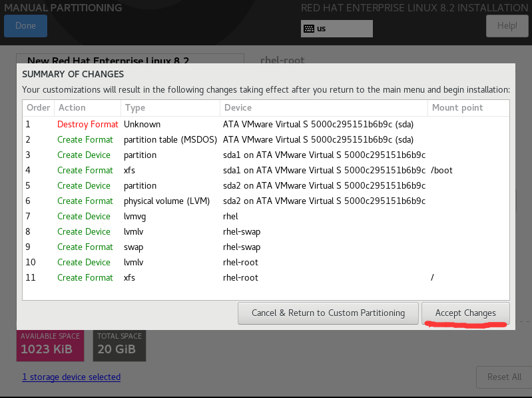Click the SUMMARY OF CHANGES dialog title
This screenshot has width=532, height=398.
tap(73, 74)
